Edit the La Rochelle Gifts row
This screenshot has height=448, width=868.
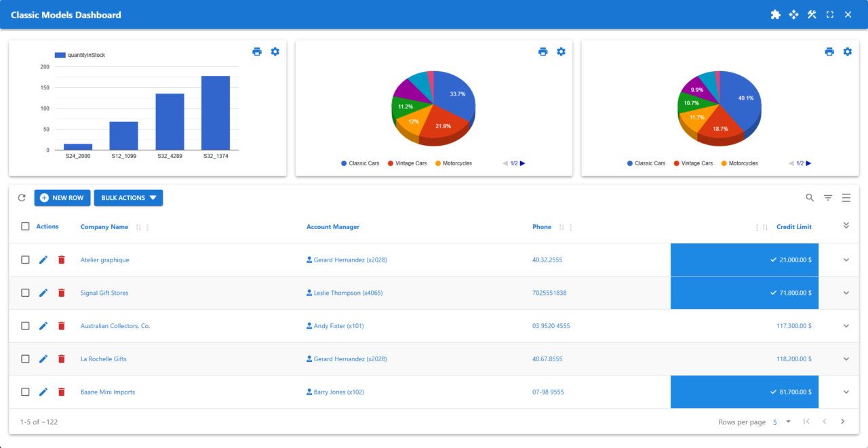tap(43, 359)
